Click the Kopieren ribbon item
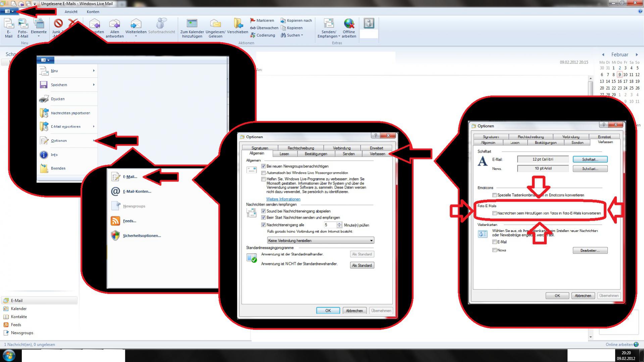Image resolution: width=644 pixels, height=362 pixels. [x=292, y=28]
